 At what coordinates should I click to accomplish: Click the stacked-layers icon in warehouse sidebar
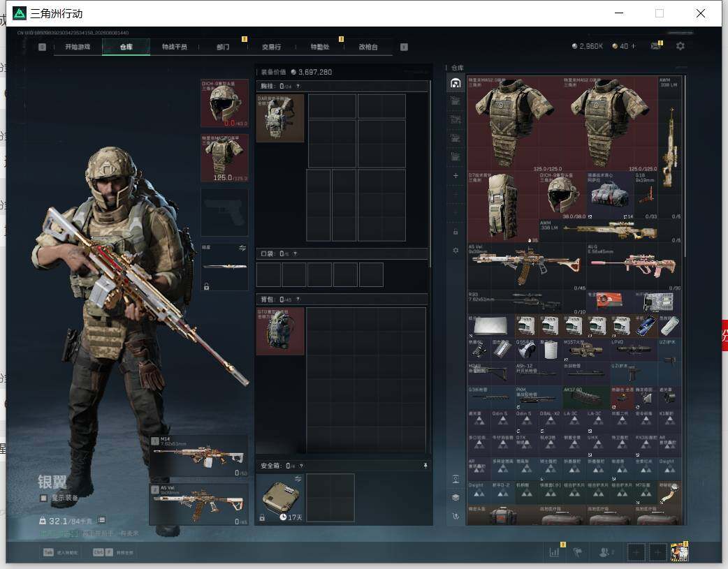point(456,498)
